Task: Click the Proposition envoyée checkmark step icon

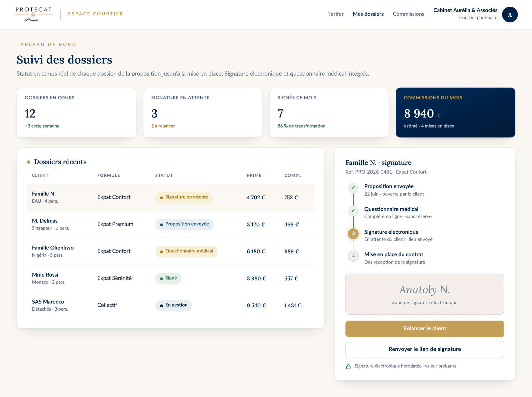Action: coord(353,188)
